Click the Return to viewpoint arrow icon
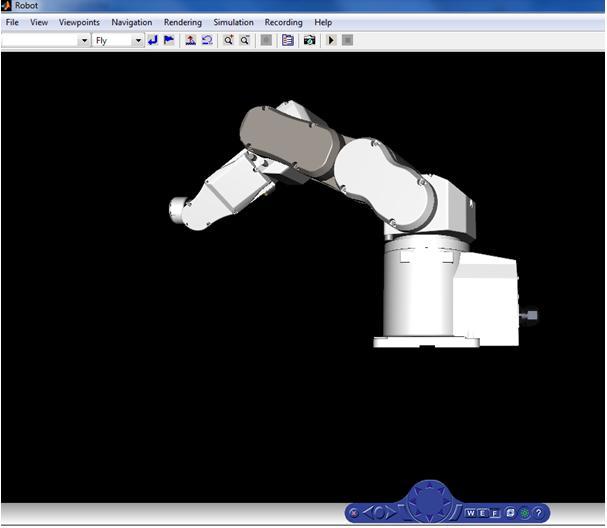This screenshot has width=607, height=528. coord(153,40)
